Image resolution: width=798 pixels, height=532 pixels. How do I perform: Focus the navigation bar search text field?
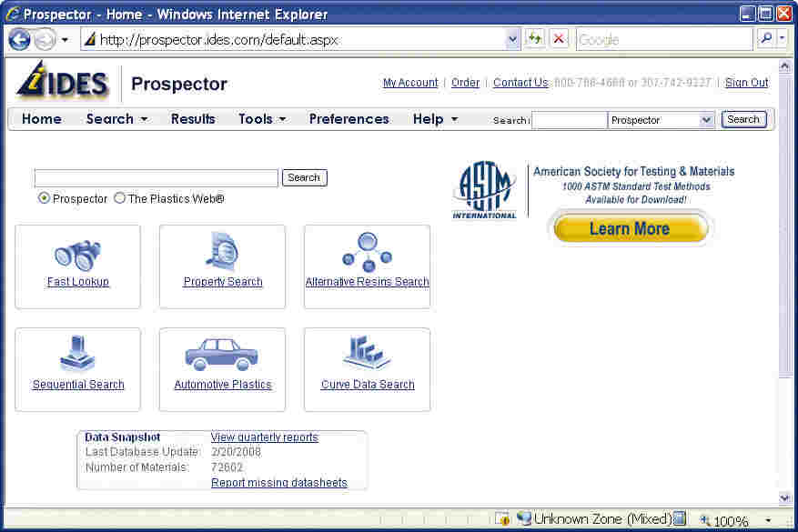570,120
